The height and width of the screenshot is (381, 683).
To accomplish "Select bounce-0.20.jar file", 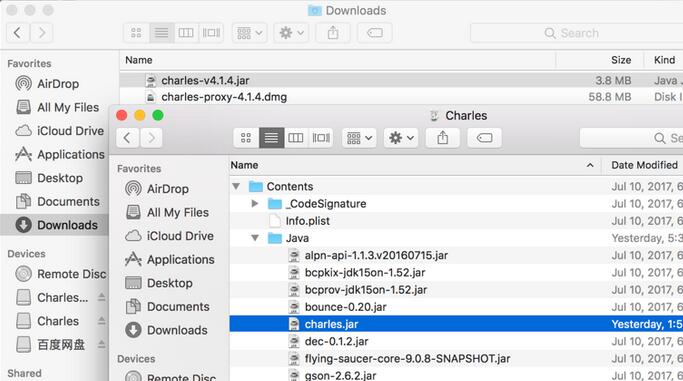I will coord(456,307).
